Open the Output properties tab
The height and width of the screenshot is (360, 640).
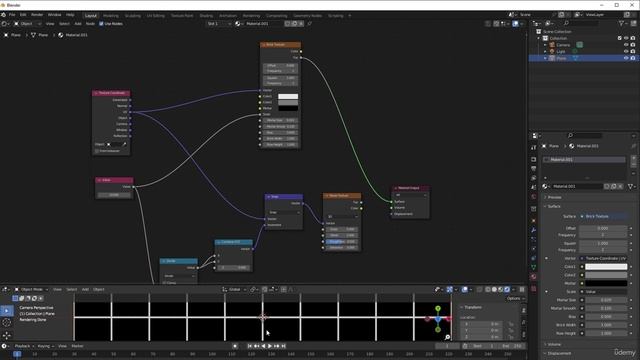click(533, 169)
